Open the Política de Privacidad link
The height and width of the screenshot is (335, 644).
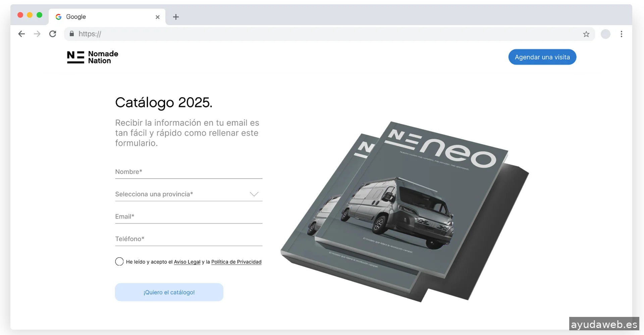(x=236, y=262)
